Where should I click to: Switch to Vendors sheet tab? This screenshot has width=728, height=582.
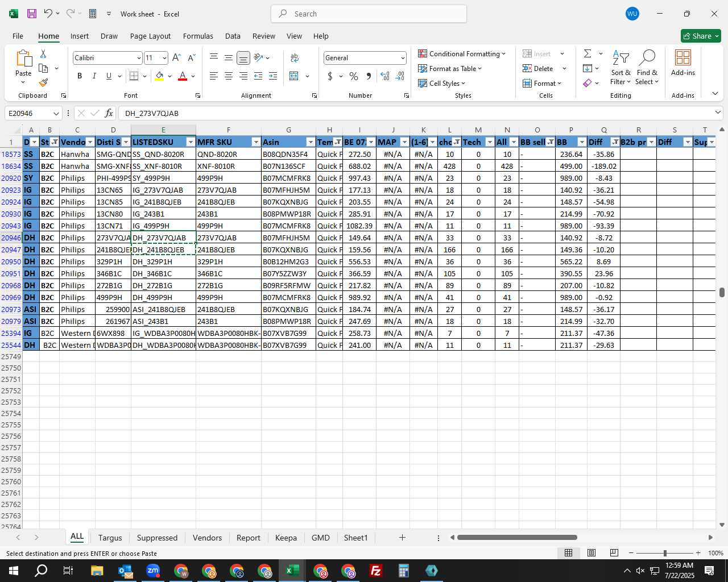click(207, 538)
